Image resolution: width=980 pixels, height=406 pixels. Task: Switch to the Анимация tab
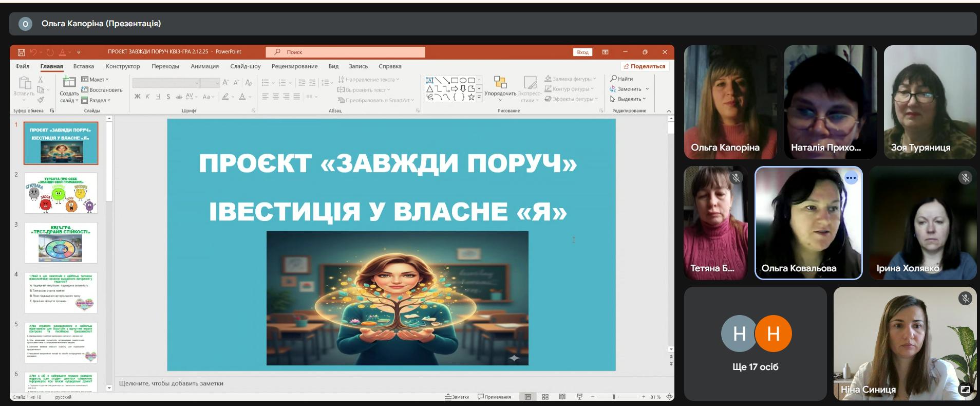click(x=204, y=66)
